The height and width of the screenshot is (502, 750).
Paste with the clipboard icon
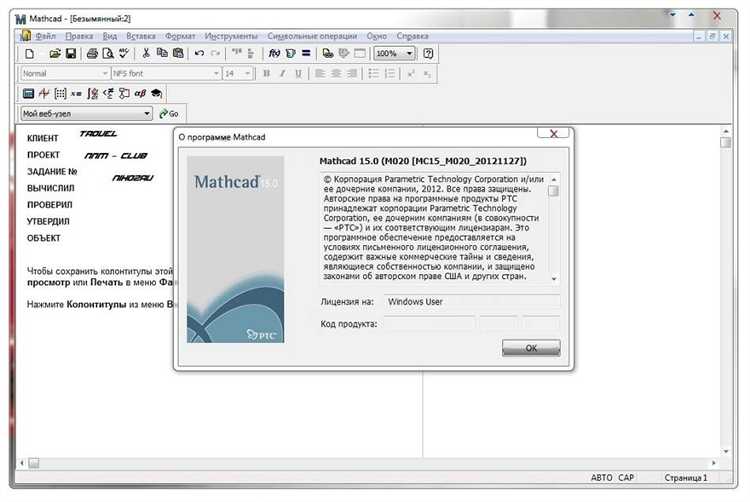coord(178,54)
